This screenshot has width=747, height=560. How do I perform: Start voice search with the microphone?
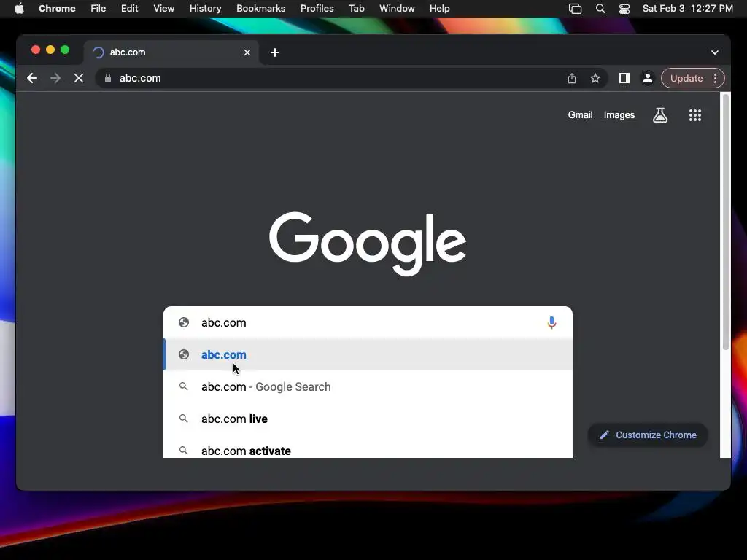(x=551, y=322)
